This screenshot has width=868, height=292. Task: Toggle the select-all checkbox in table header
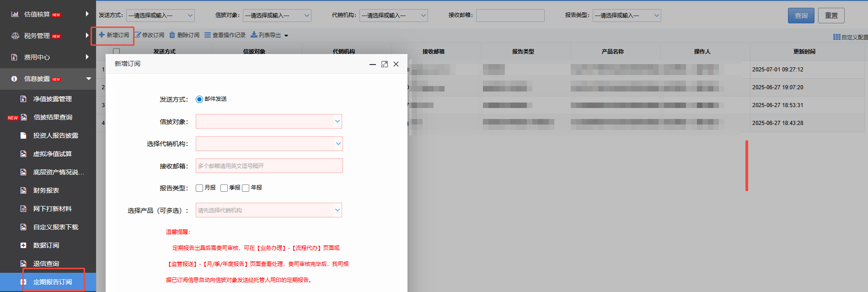click(x=116, y=51)
